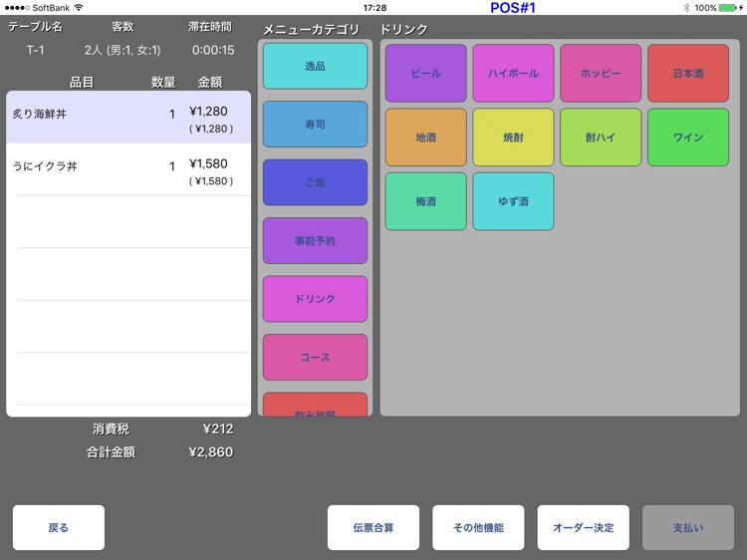Select the 炙り海鮮丼 order row
This screenshot has width=747, height=560.
(128, 118)
